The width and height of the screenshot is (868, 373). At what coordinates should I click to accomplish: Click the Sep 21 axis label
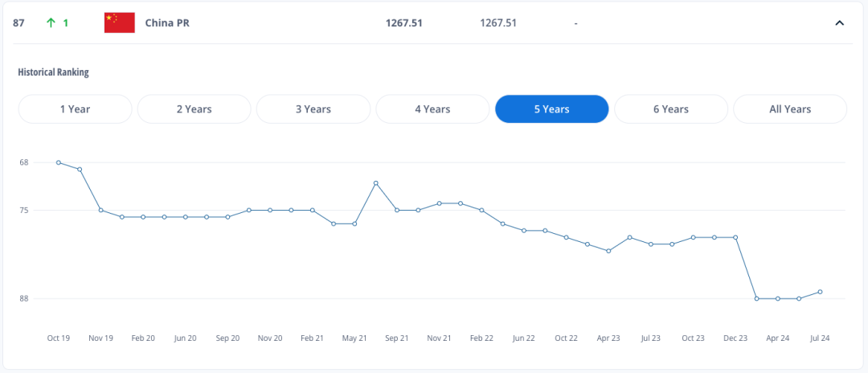click(x=397, y=338)
